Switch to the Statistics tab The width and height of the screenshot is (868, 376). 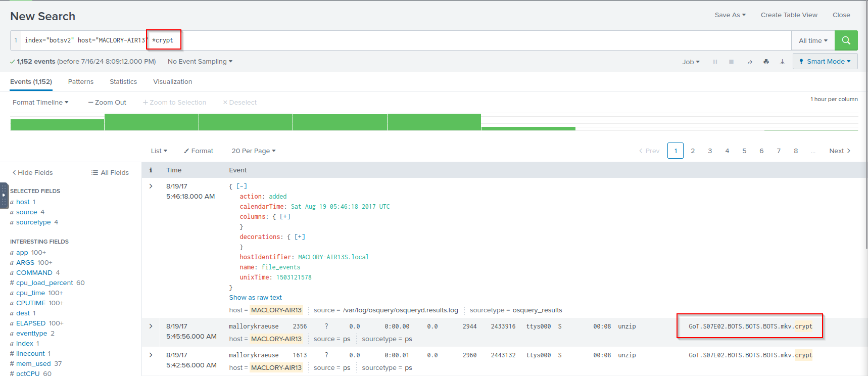click(x=123, y=81)
